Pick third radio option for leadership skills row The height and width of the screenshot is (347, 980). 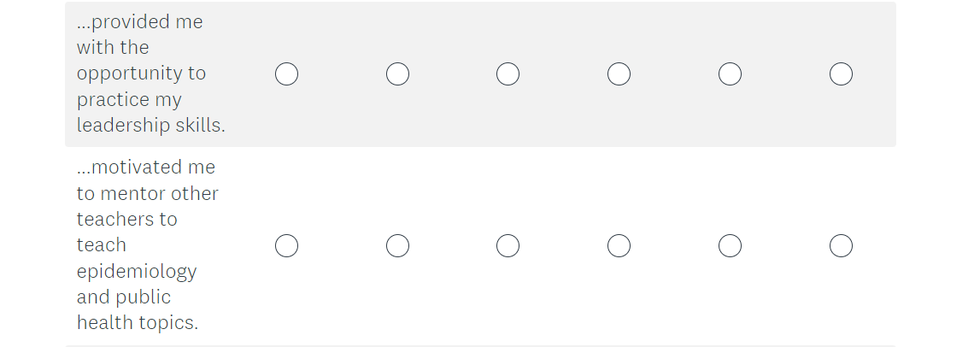(x=508, y=74)
